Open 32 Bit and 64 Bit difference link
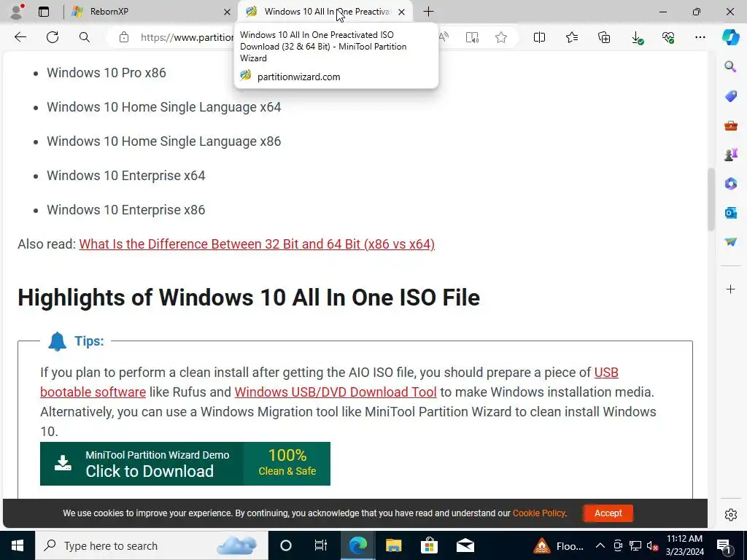This screenshot has height=560, width=747. pos(257,244)
